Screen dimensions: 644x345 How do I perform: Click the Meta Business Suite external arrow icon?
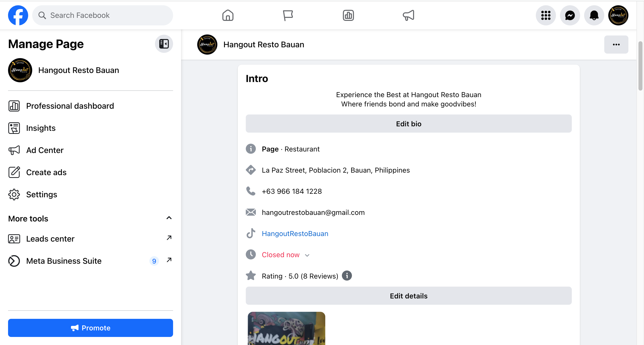click(169, 260)
